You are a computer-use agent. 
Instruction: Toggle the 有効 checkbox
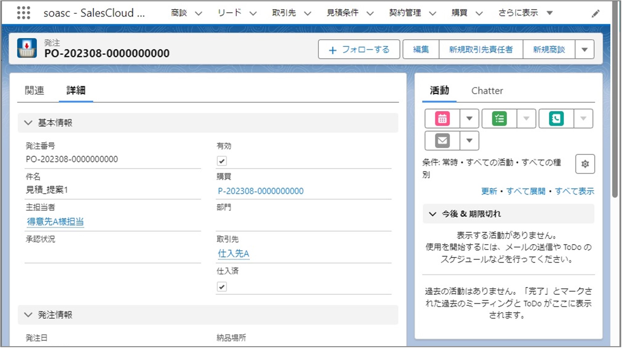tap(222, 161)
